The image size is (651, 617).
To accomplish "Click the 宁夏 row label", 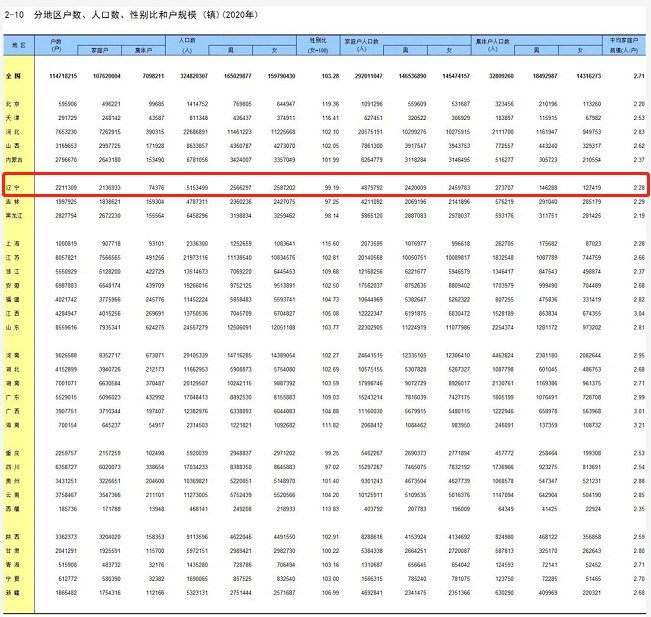I will [x=13, y=579].
